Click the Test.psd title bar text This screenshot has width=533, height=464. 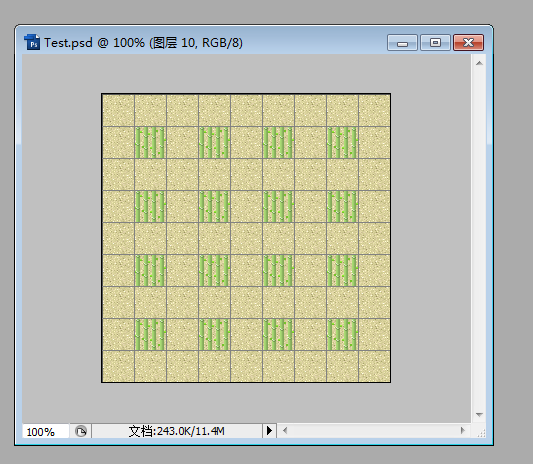[143, 43]
